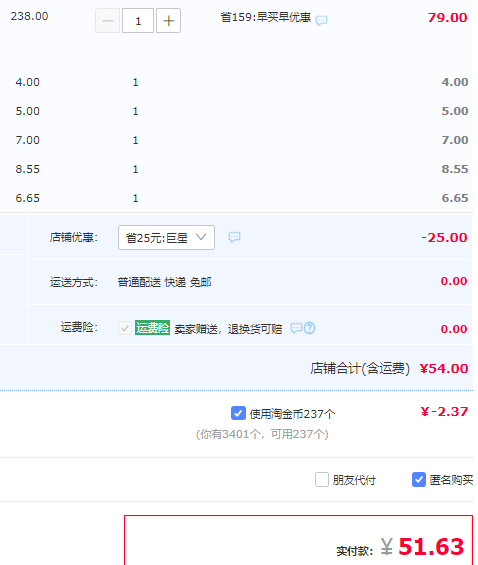Click comment bubble icon beside store discount dropdown
The width and height of the screenshot is (478, 565).
234,237
